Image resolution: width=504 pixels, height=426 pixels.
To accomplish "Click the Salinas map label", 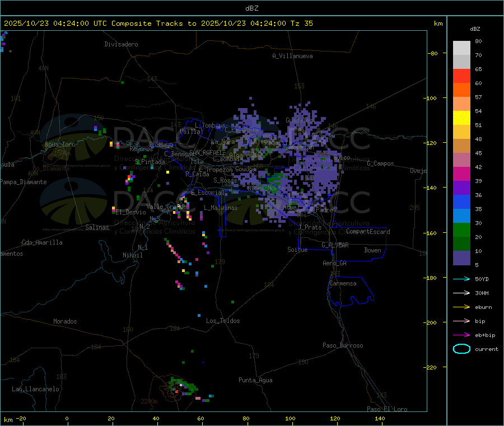I will pyautogui.click(x=97, y=227).
